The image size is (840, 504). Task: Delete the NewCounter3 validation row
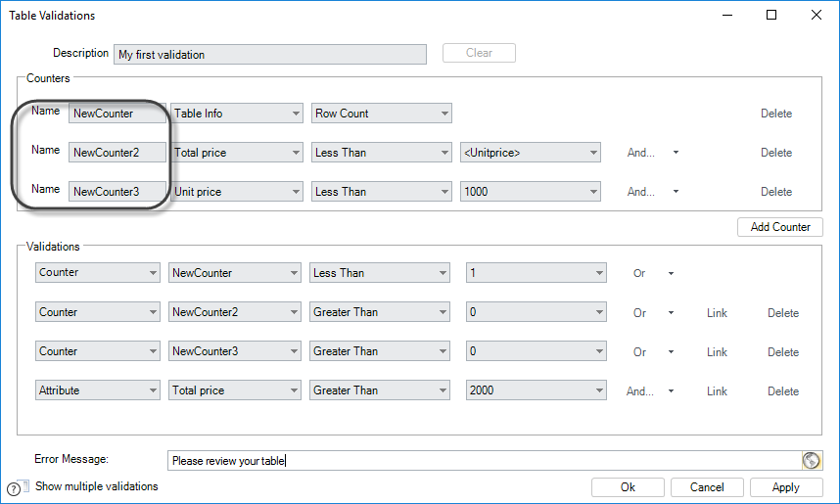[x=783, y=352]
